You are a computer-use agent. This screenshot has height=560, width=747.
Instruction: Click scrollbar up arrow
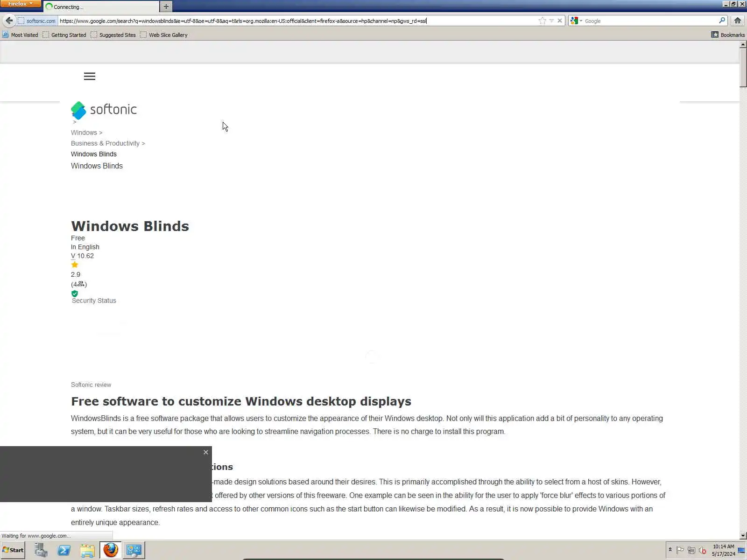743,45
